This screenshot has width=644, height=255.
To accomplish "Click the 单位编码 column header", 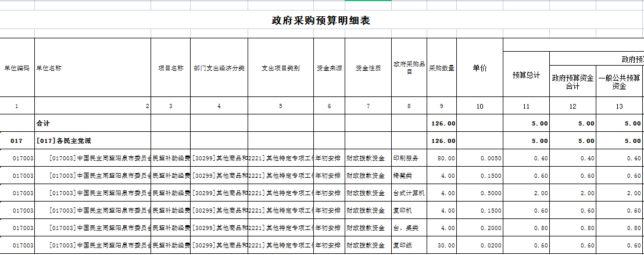I will pos(17,68).
